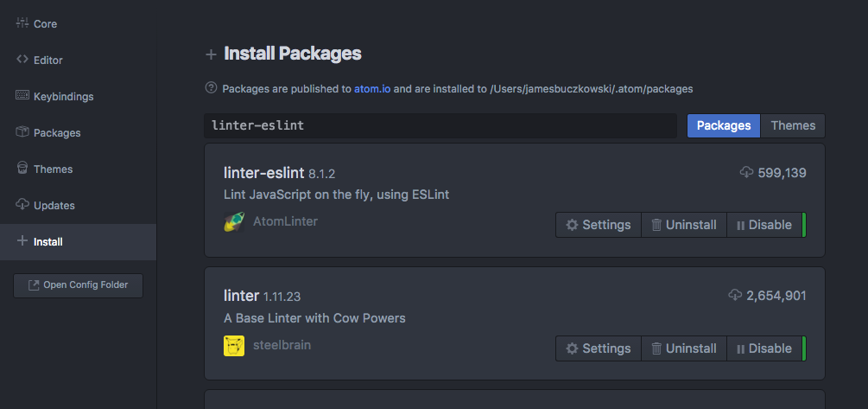Click the help question mark icon
This screenshot has height=409, width=868.
tap(211, 87)
